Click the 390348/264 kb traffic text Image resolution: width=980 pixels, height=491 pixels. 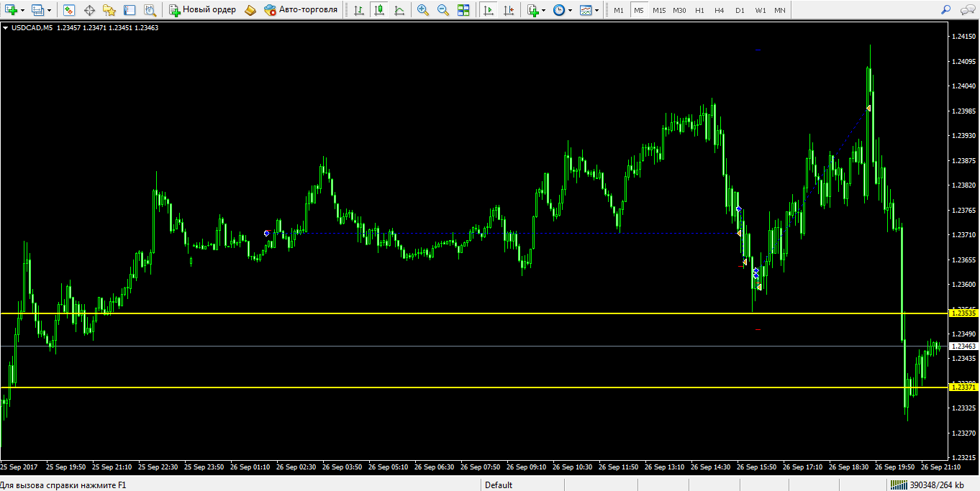tap(937, 485)
